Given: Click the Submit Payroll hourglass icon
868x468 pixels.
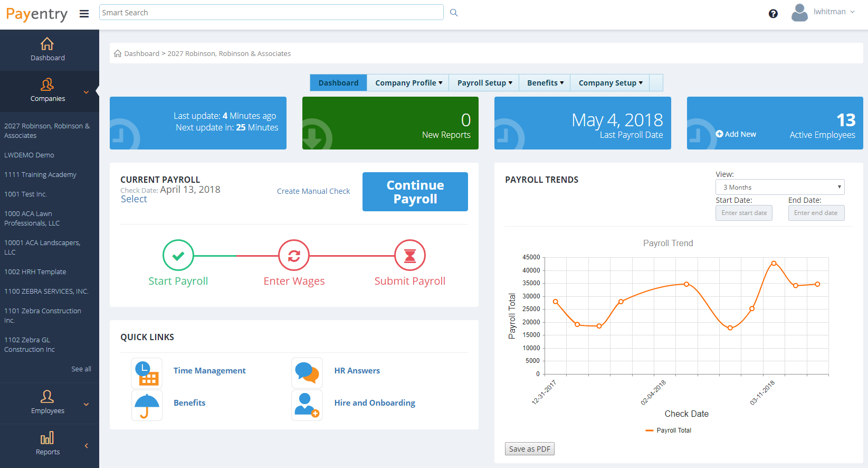Looking at the screenshot, I should coord(410,256).
